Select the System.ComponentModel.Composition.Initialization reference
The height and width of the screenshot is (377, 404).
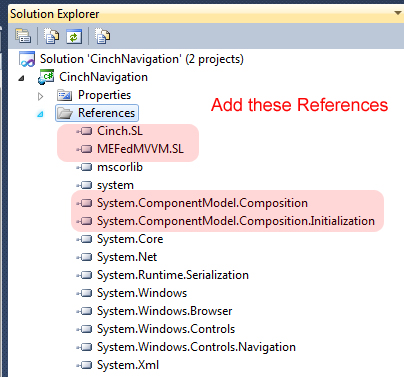click(236, 221)
